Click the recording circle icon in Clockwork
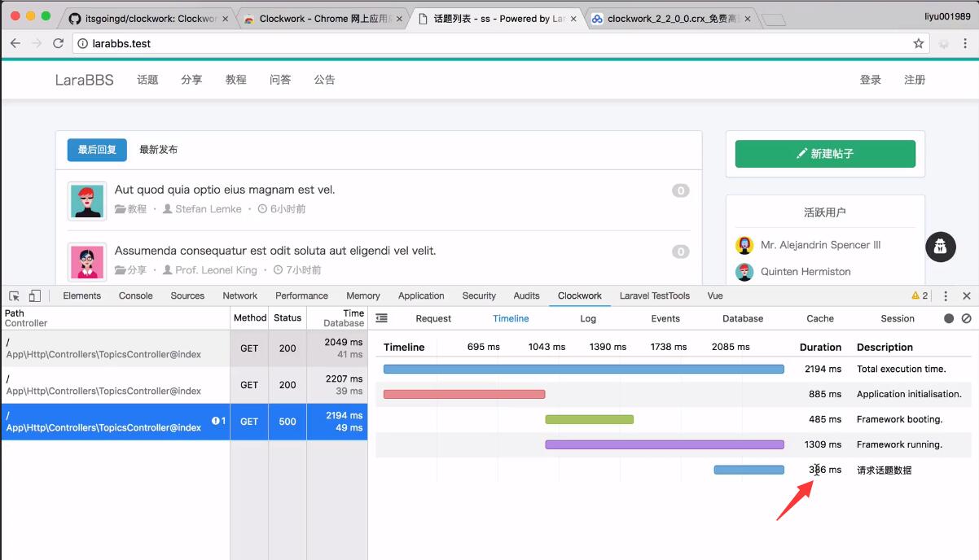979x560 pixels. [947, 318]
